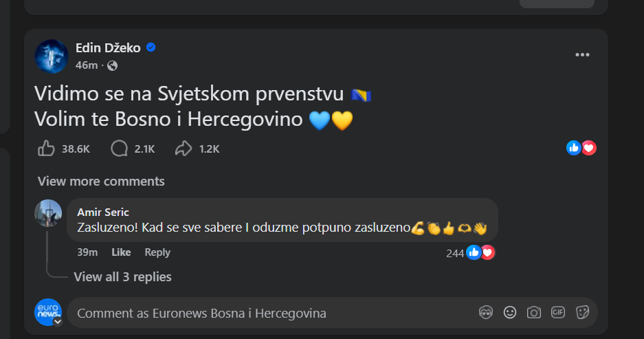Share the post using arrow icon
Screen dimensions: 644x339
(x=184, y=148)
